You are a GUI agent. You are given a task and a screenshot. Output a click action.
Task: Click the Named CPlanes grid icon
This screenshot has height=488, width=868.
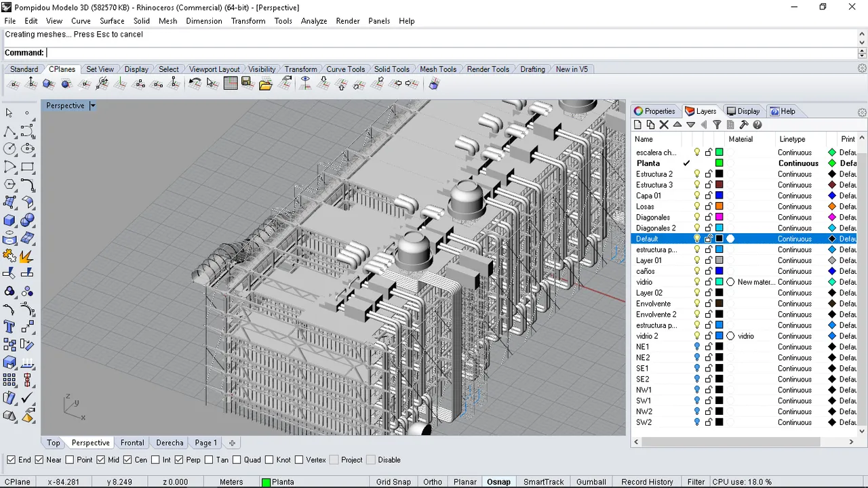[x=231, y=83]
